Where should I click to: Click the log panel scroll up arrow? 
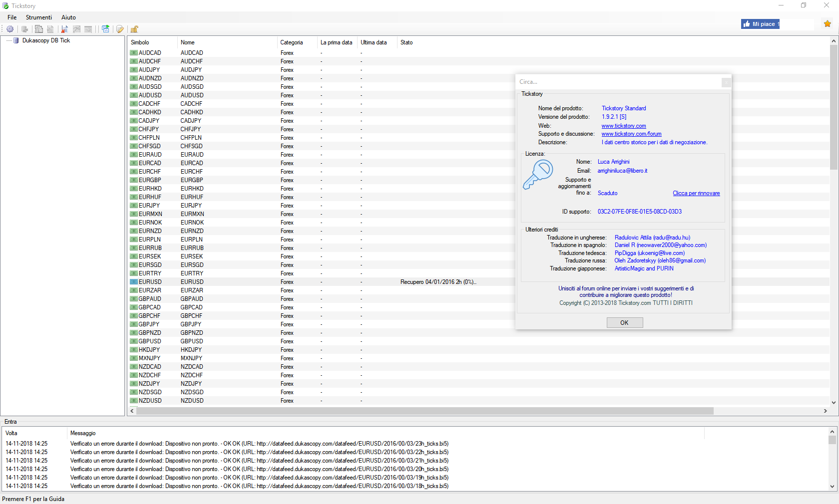pos(832,432)
